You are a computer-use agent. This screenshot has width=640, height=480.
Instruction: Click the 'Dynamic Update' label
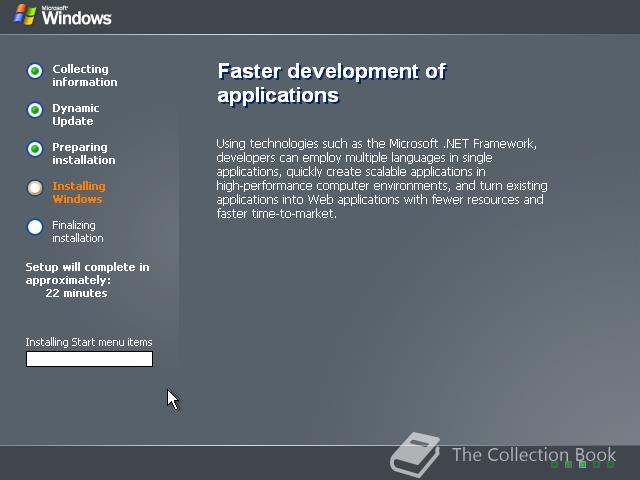[76, 115]
